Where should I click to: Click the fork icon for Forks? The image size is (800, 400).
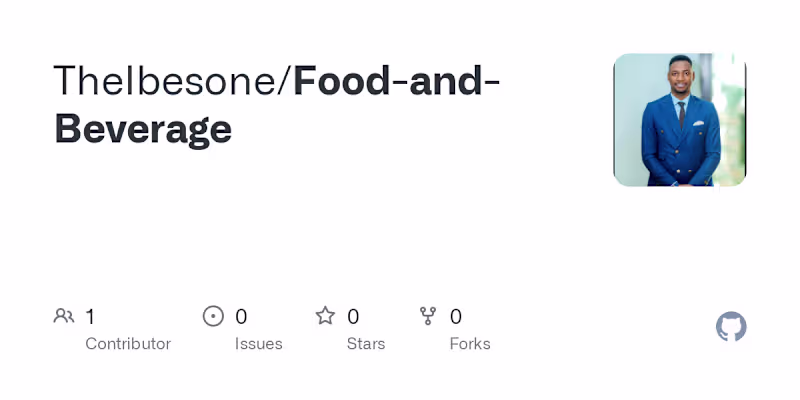(x=428, y=316)
